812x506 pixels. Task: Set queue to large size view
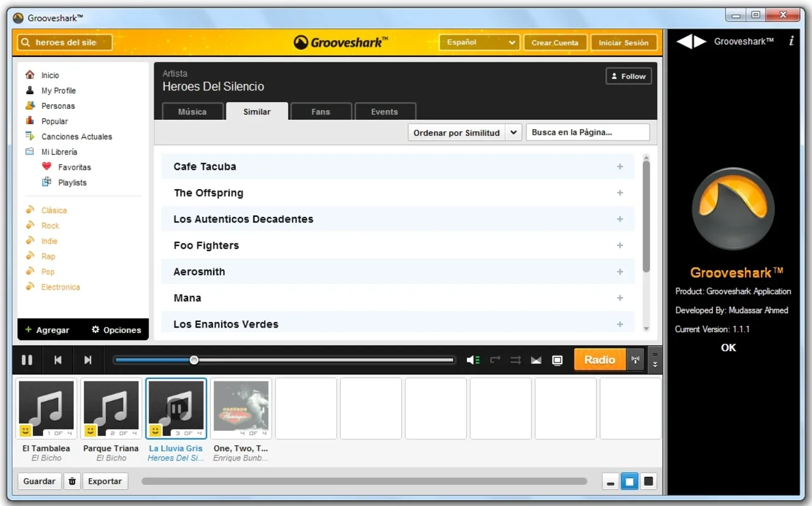tap(648, 482)
